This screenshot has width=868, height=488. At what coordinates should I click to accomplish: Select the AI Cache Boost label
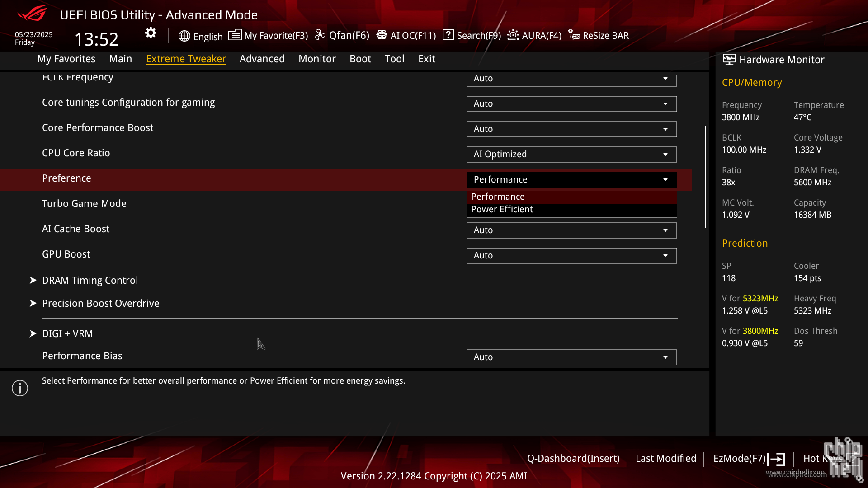point(75,229)
